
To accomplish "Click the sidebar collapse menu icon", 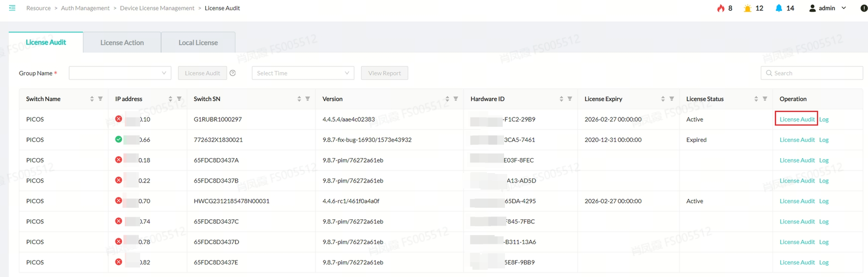I will pyautogui.click(x=12, y=8).
